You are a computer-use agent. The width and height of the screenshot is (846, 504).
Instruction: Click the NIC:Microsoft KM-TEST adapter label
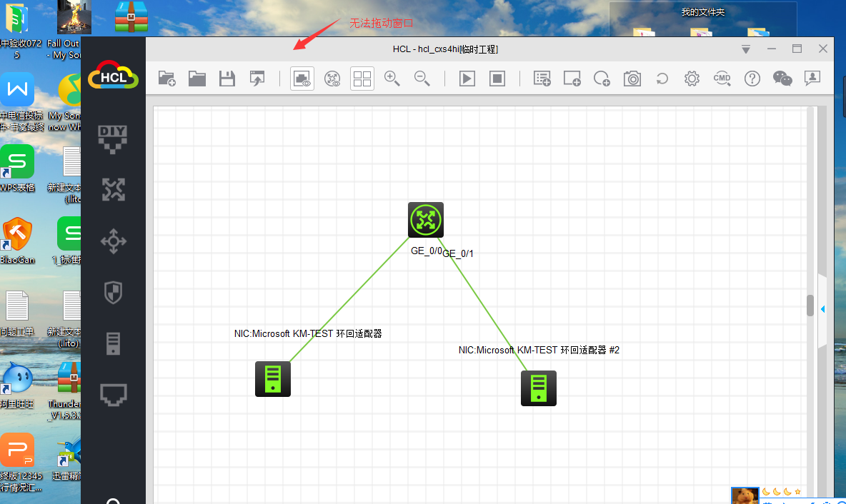coord(308,333)
